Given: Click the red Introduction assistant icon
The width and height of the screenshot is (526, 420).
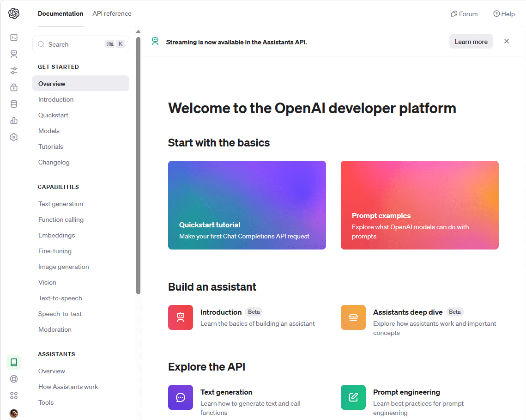Looking at the screenshot, I should point(181,317).
